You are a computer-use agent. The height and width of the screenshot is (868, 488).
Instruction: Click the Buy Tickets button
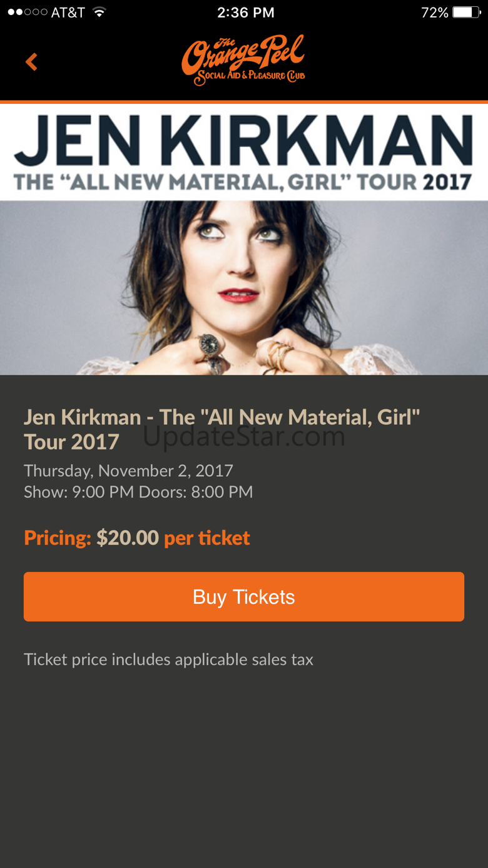[244, 596]
